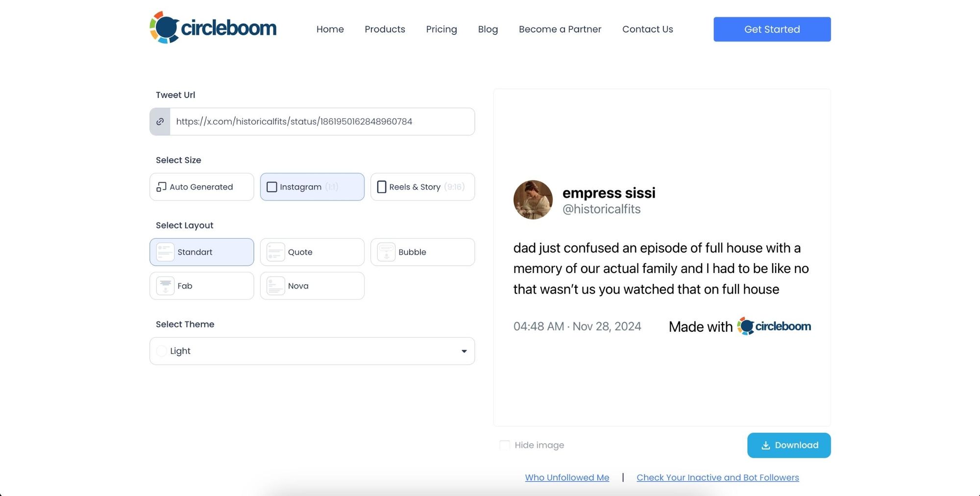Choose the Standart layout

202,252
